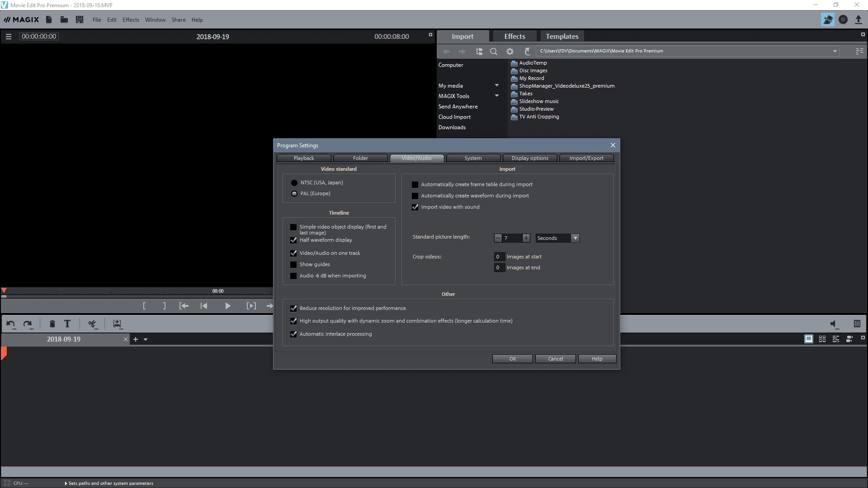Open the Seconds unit dropdown
Image resolution: width=868 pixels, height=488 pixels.
[x=575, y=238]
